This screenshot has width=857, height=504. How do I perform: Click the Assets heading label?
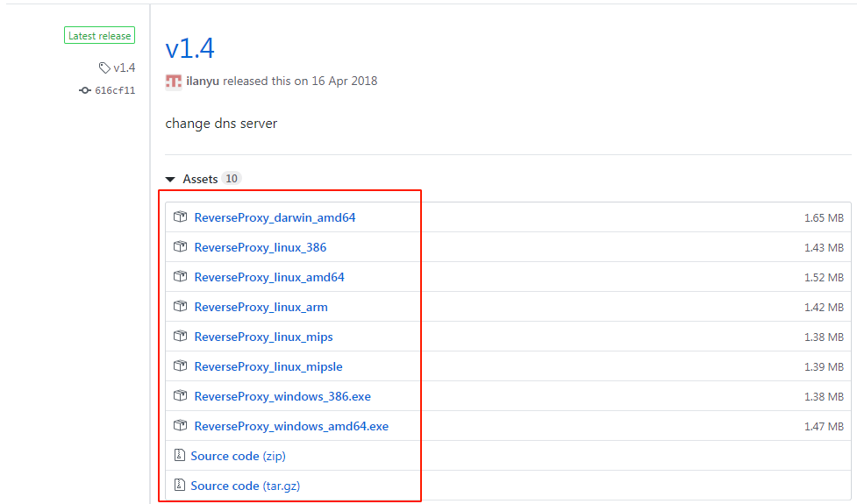click(x=200, y=179)
